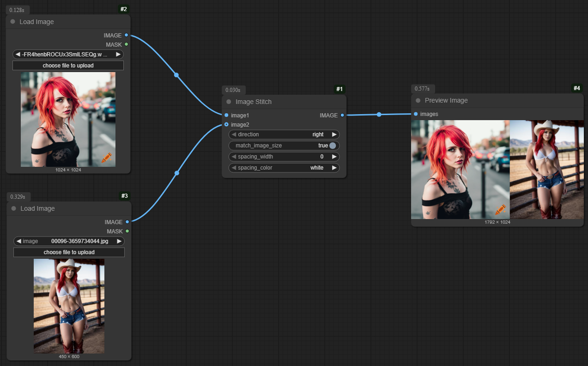Click the link midpoint dot feeding Preview Image
Viewport: 588px width, 366px height.
pyautogui.click(x=379, y=114)
